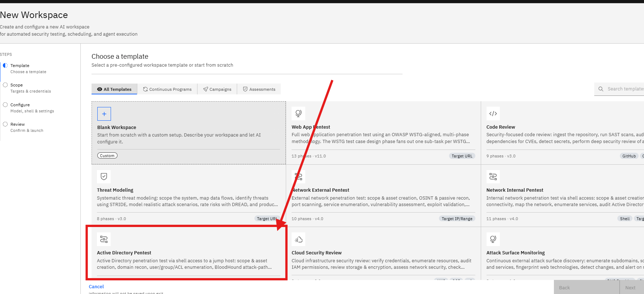Click the Web App Pentest globe icon

click(298, 113)
